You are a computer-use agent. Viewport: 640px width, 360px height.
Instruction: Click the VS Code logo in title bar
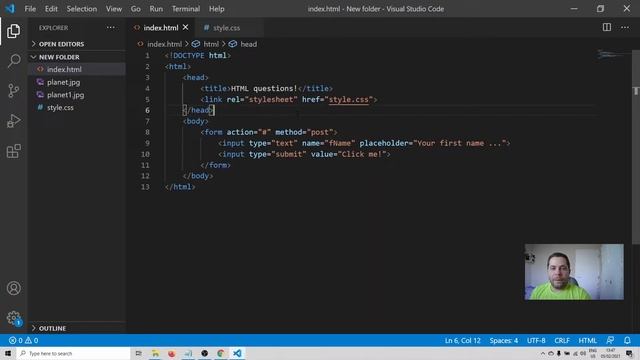(x=9, y=8)
